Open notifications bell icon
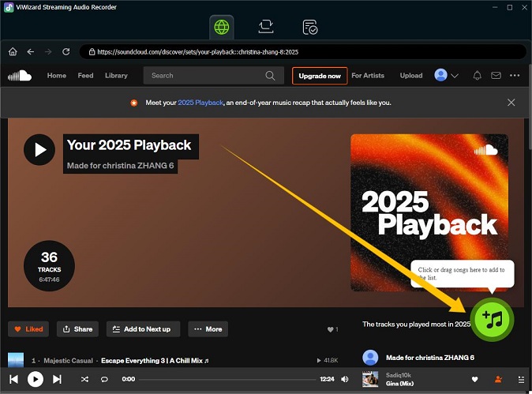 (478, 75)
